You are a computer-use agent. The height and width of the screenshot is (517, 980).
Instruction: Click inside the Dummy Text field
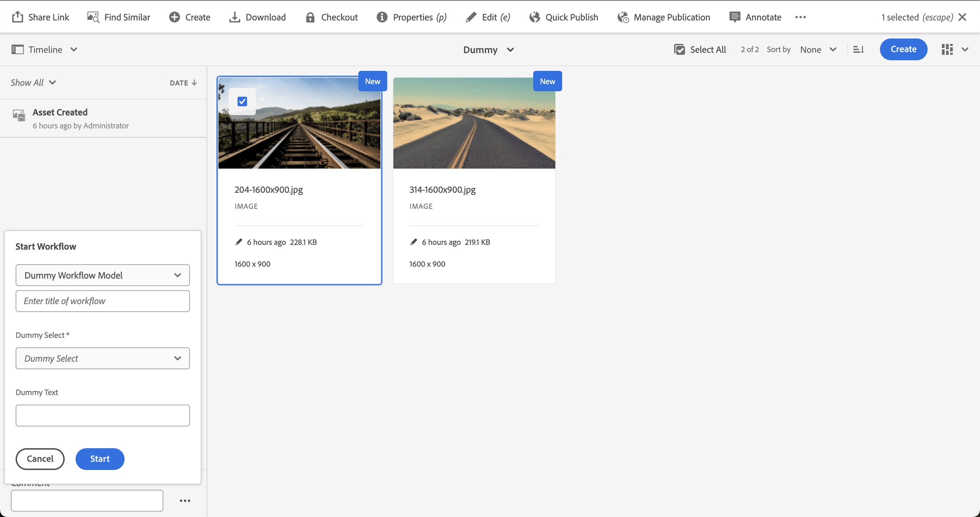[102, 415]
